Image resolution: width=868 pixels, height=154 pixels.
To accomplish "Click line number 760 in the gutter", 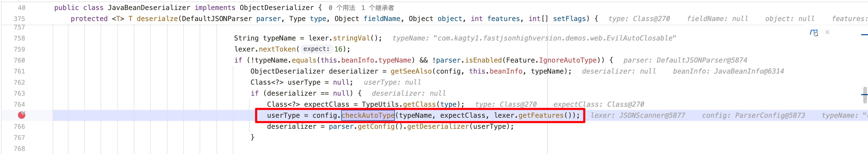I will click(19, 60).
